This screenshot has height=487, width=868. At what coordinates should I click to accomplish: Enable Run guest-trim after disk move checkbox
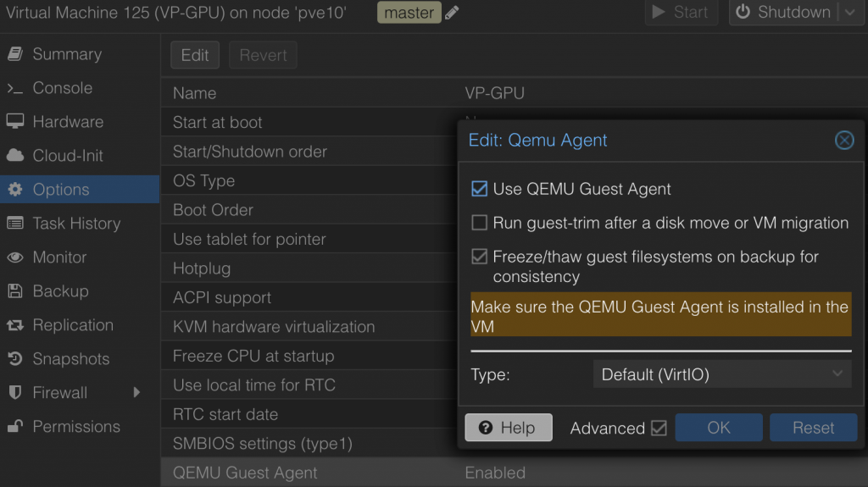coord(480,223)
